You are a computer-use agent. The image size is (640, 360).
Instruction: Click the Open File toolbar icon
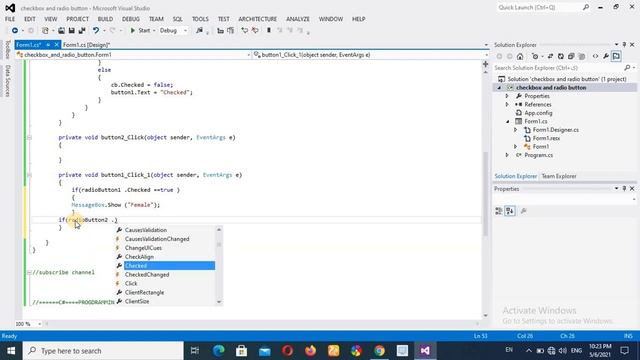pos(61,31)
